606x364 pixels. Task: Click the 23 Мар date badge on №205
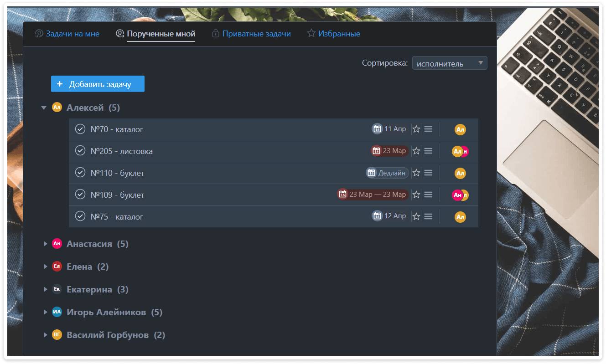click(x=389, y=151)
